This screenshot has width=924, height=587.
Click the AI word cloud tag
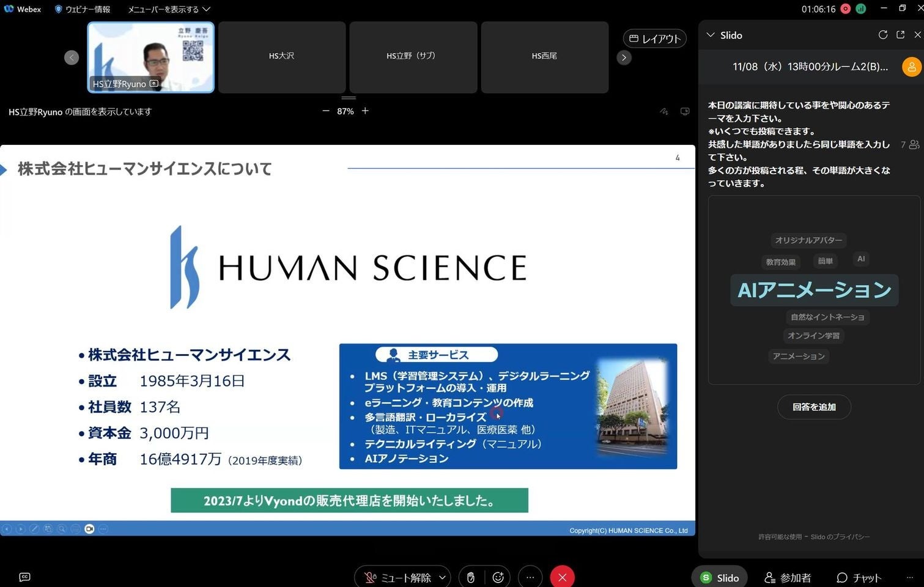(861, 259)
